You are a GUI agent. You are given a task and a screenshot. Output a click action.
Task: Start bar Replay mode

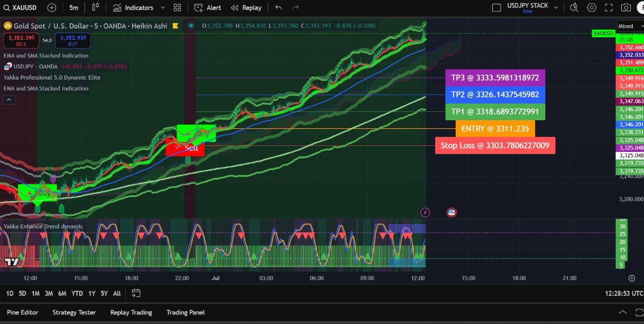(246, 8)
